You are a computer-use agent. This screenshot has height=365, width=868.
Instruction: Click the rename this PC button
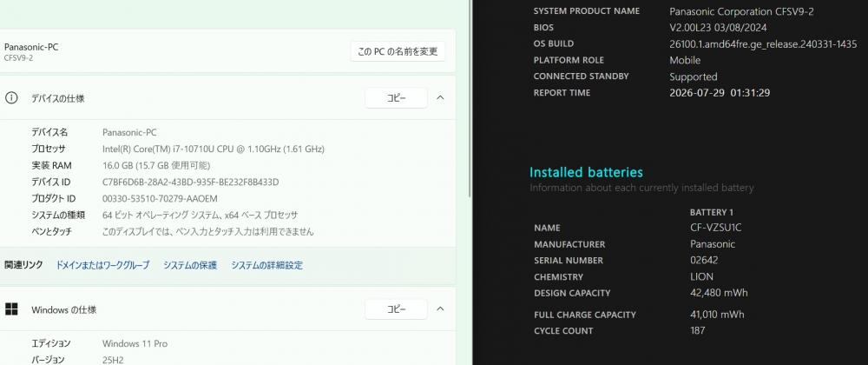tap(398, 51)
